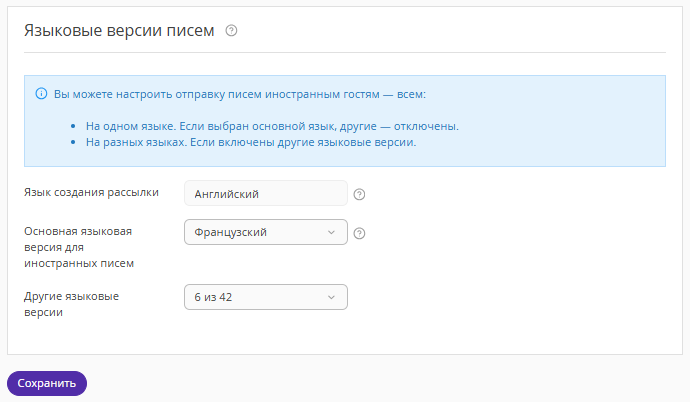Click chevron arrow in 6 из 42 dropdown
Viewport: 690px width, 402px height.
tap(332, 298)
